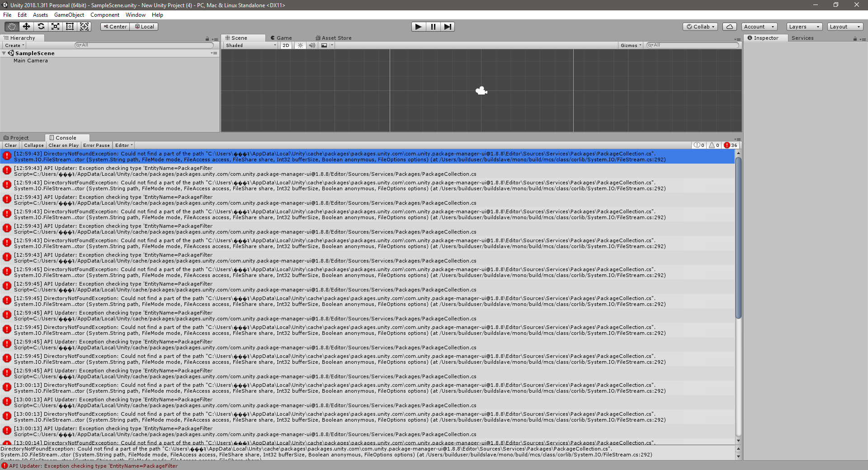Collapse the SampleScene tree node
Viewport: 868px width, 470px height.
click(4, 53)
